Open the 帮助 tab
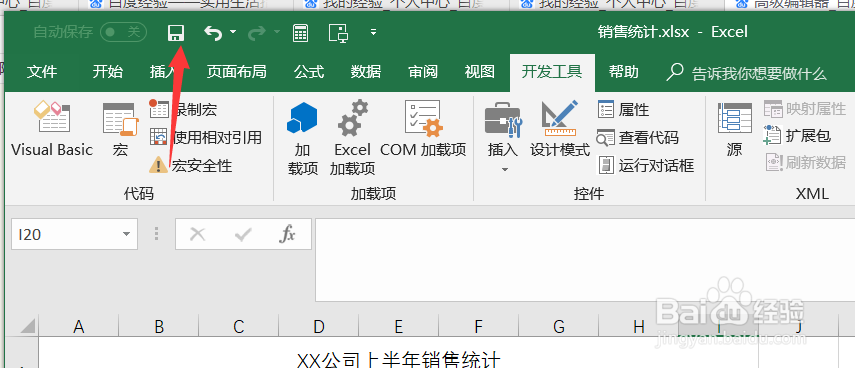This screenshot has width=855, height=368. point(623,72)
